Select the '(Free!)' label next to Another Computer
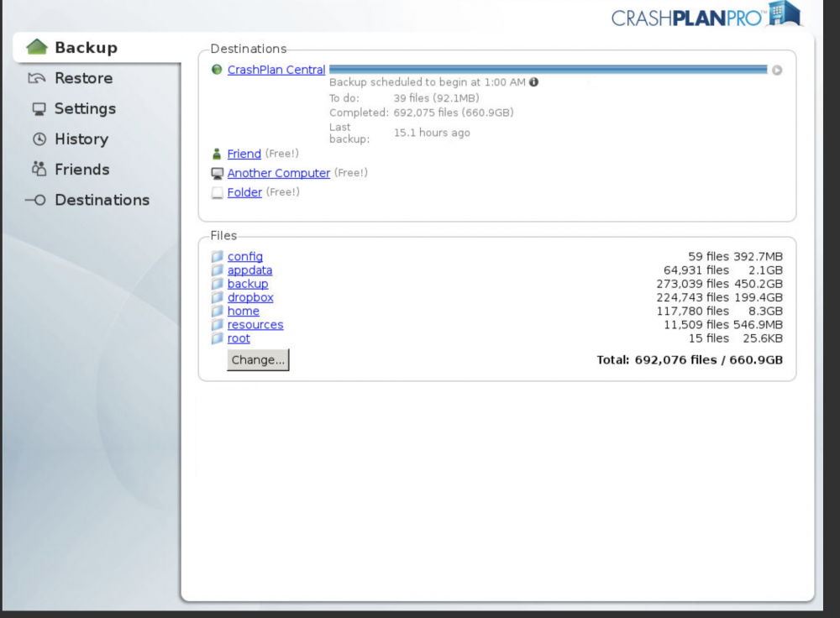The height and width of the screenshot is (618, 840). (351, 173)
